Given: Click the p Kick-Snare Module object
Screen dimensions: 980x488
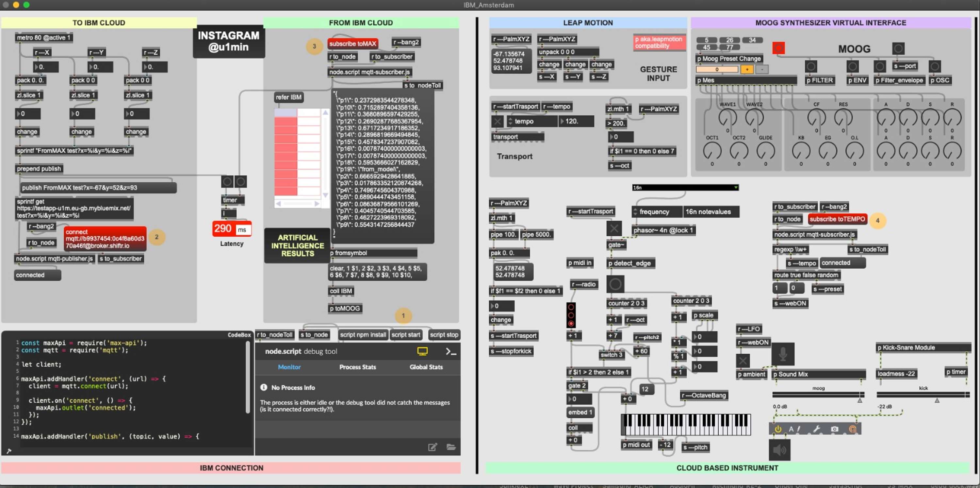Looking at the screenshot, I should 923,347.
